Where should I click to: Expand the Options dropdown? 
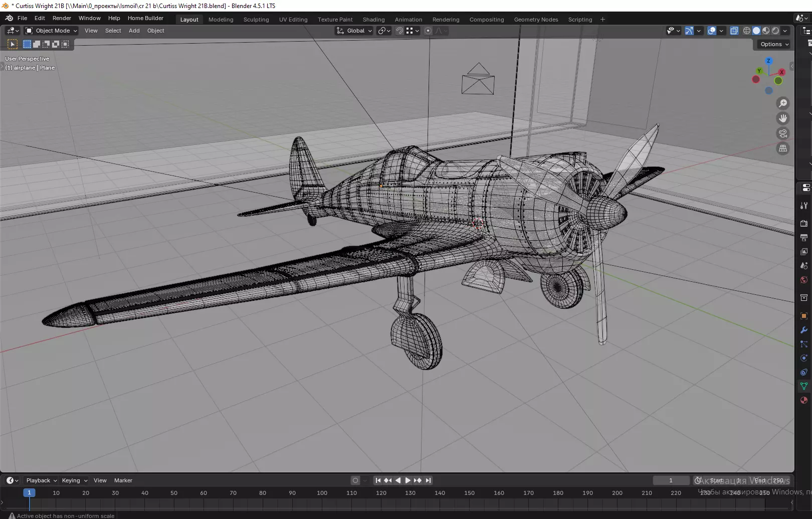coord(774,44)
